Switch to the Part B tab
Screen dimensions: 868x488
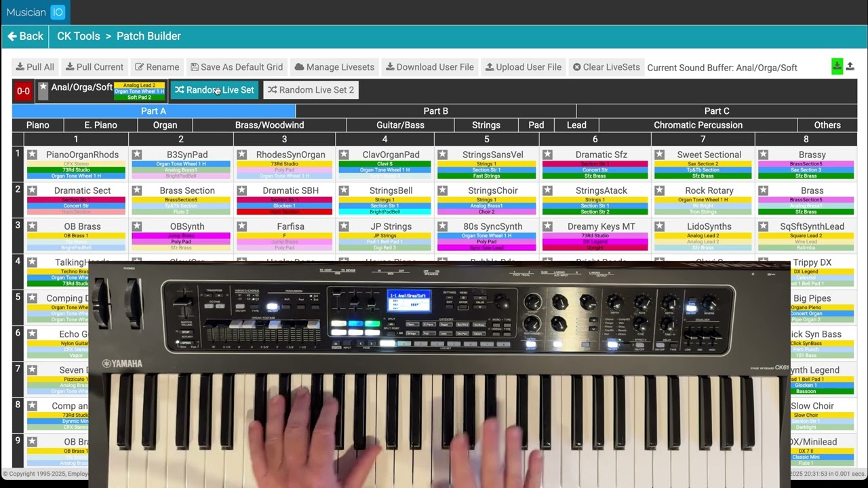pyautogui.click(x=435, y=110)
